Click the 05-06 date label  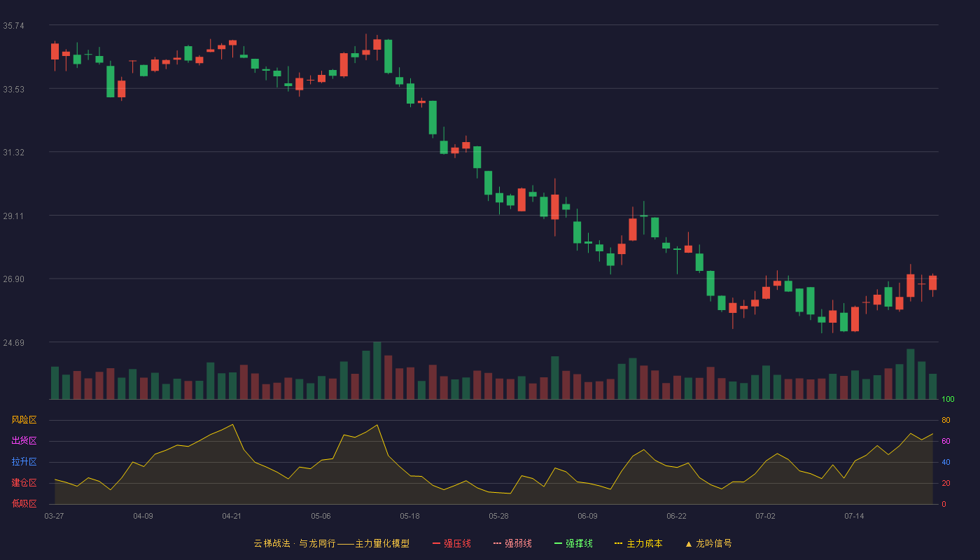[321, 516]
